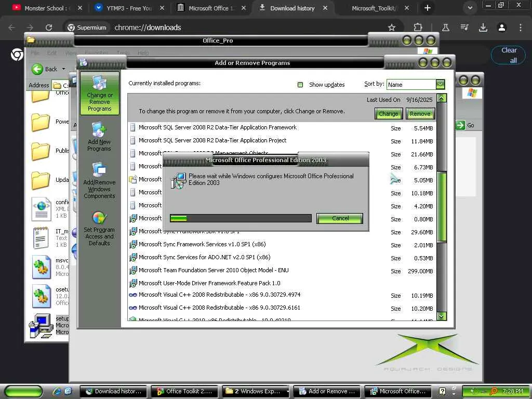This screenshot has height=399, width=532.
Task: Click icon of User-Mode Driver Framework Feature Pack
Action: 133,283
